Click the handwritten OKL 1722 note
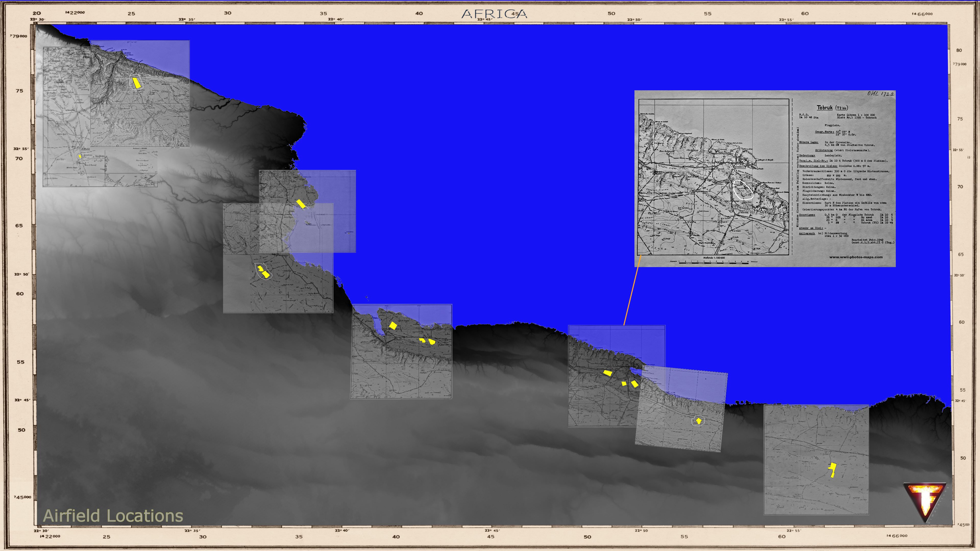The image size is (980, 551). coord(880,94)
